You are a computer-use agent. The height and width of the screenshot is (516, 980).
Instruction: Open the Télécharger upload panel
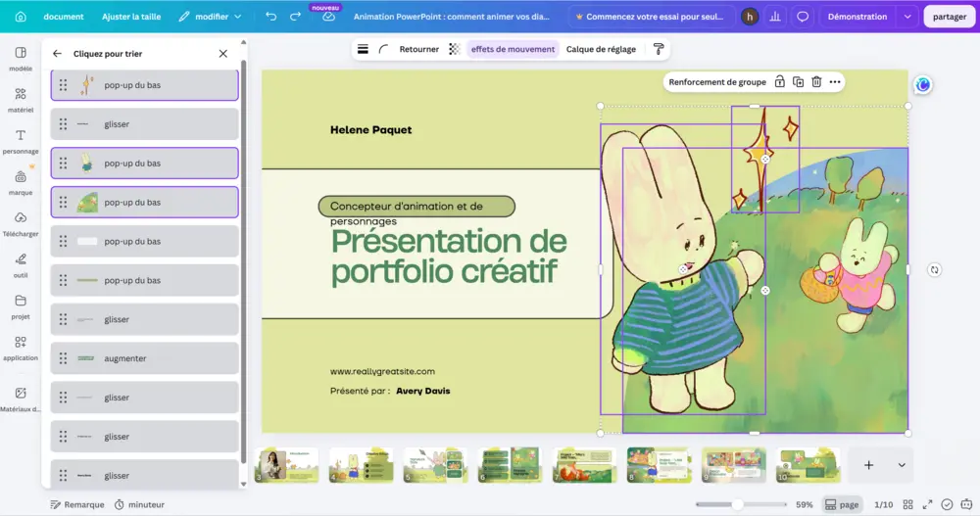(x=21, y=223)
